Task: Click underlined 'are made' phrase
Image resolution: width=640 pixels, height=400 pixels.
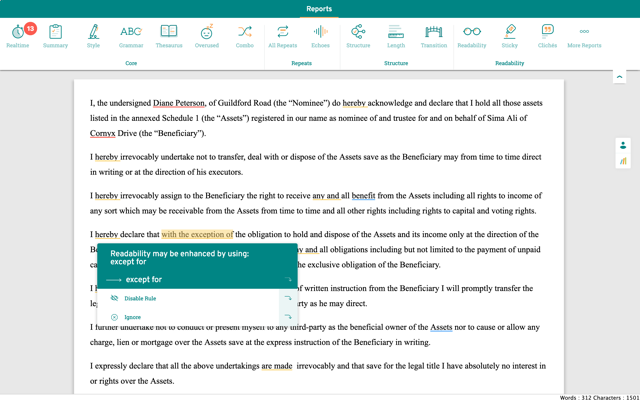Action: click(x=277, y=366)
